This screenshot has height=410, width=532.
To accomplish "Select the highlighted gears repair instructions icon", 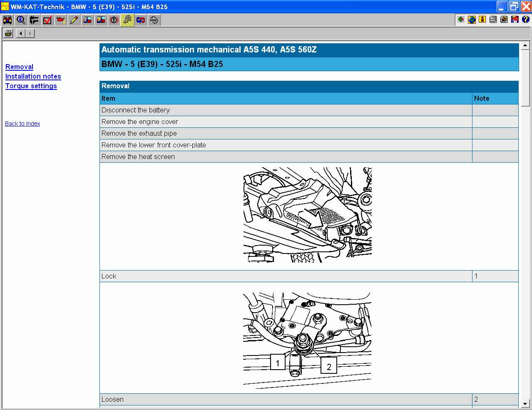I will [128, 20].
